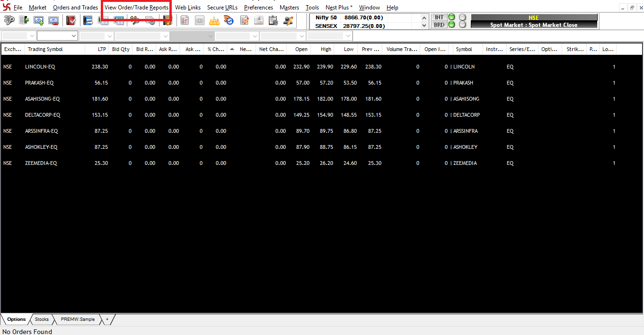
Task: Click the gray cogwheels settings icon
Action: [150, 20]
